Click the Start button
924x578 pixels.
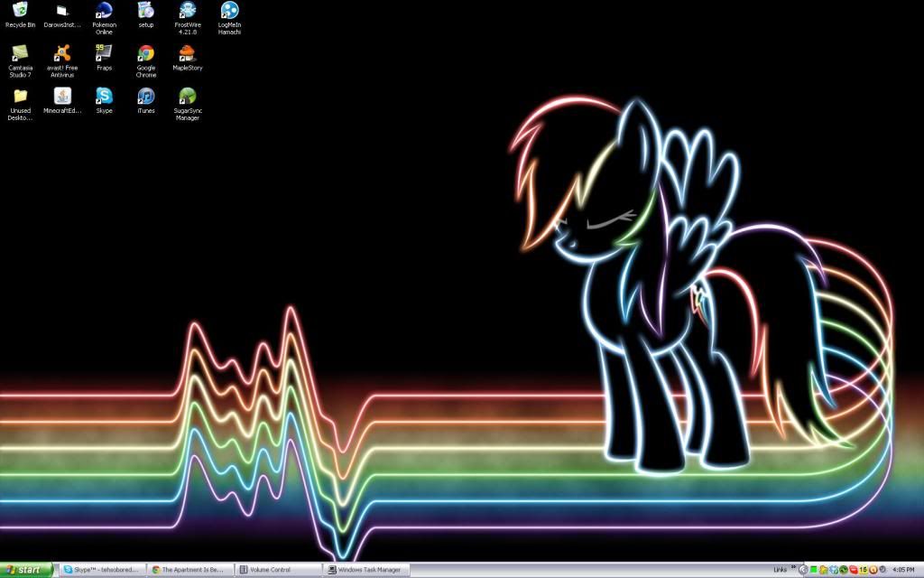(x=27, y=570)
